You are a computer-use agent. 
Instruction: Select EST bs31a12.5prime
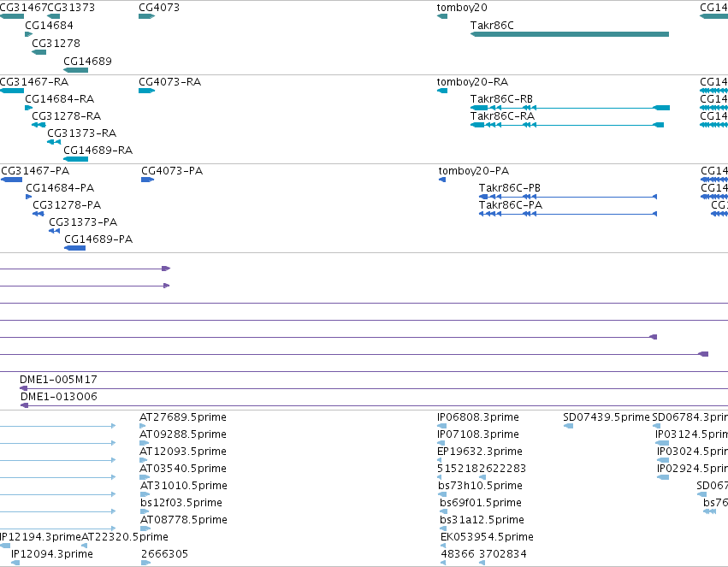pos(443,529)
